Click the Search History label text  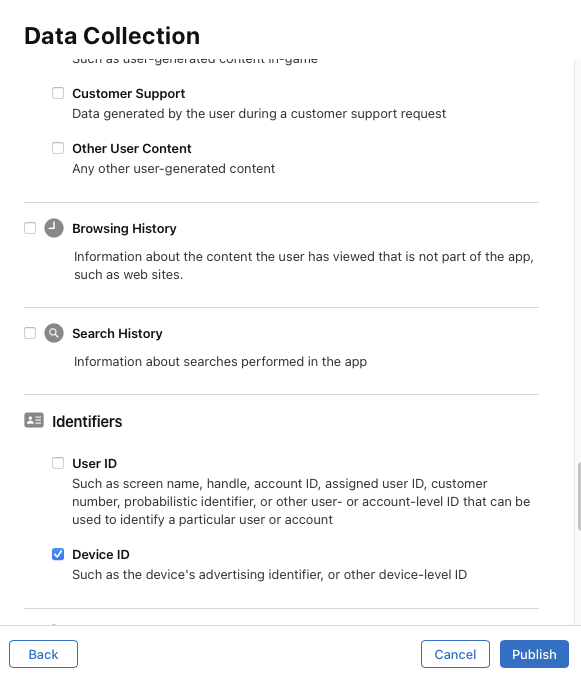117,333
